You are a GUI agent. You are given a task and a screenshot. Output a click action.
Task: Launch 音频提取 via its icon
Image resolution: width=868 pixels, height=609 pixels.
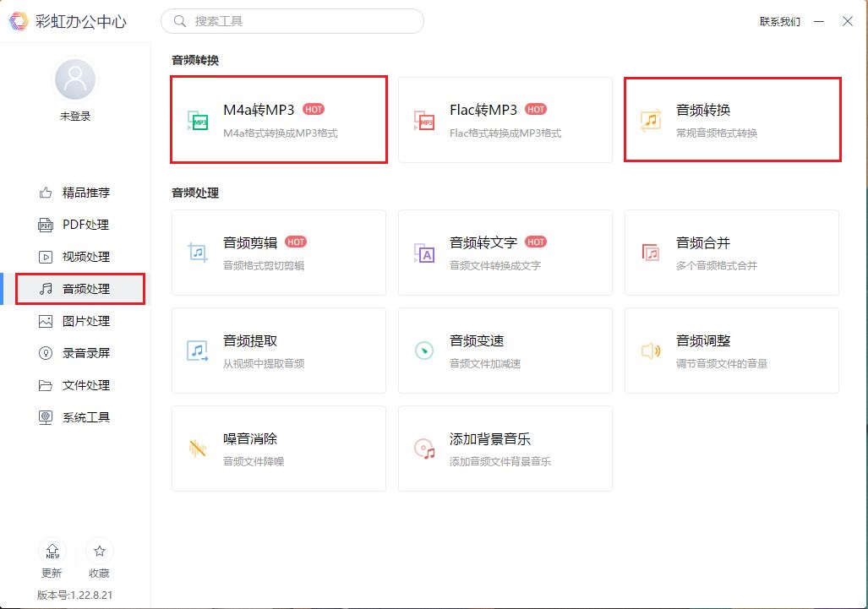tap(198, 351)
